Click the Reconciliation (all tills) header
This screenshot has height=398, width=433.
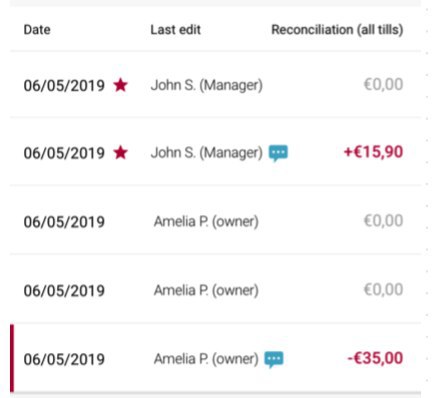[337, 30]
